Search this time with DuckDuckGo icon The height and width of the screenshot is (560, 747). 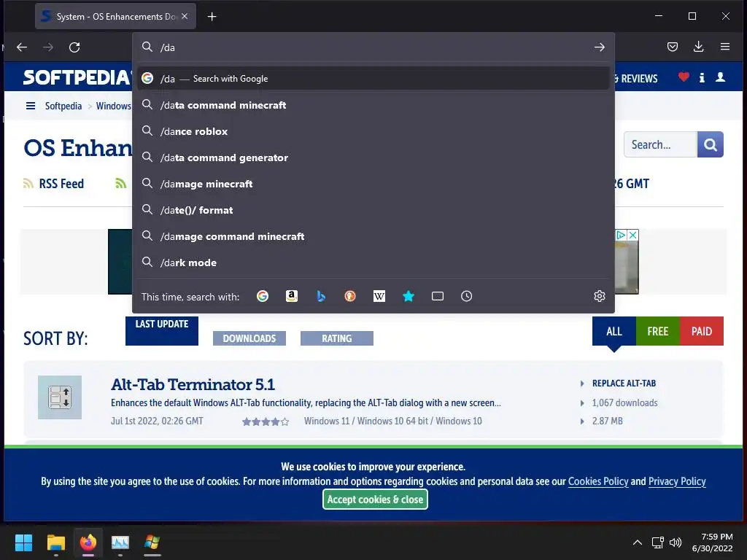coord(350,296)
